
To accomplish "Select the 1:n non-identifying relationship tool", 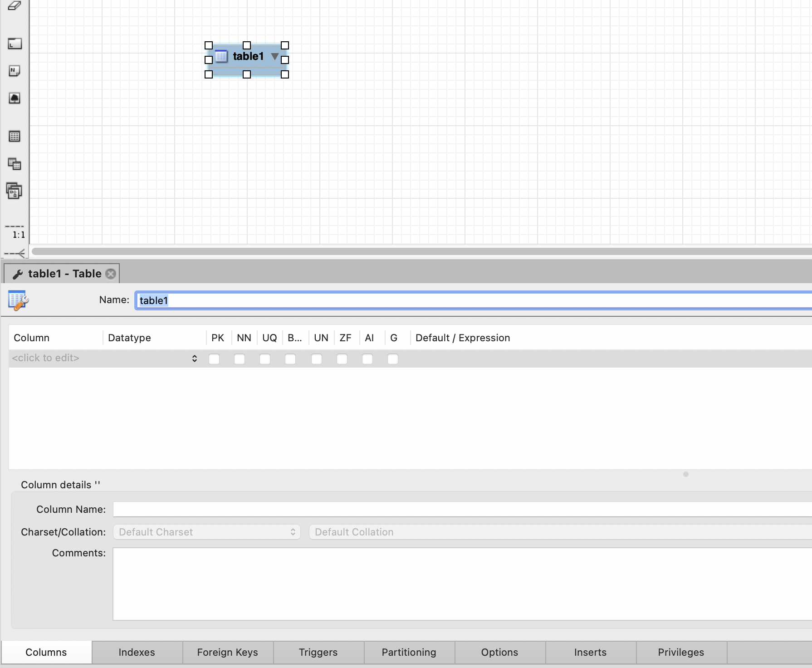I will (15, 253).
